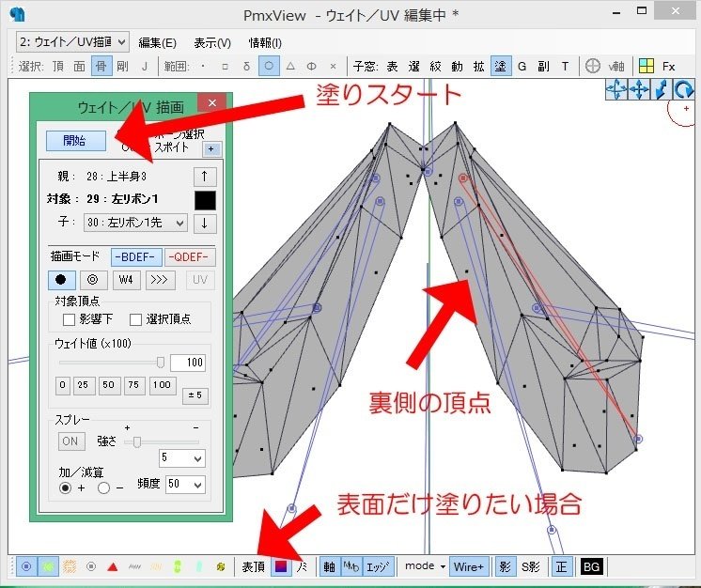The width and height of the screenshot is (701, 588).
Task: Open the 表 sub-window
Action: 392,67
